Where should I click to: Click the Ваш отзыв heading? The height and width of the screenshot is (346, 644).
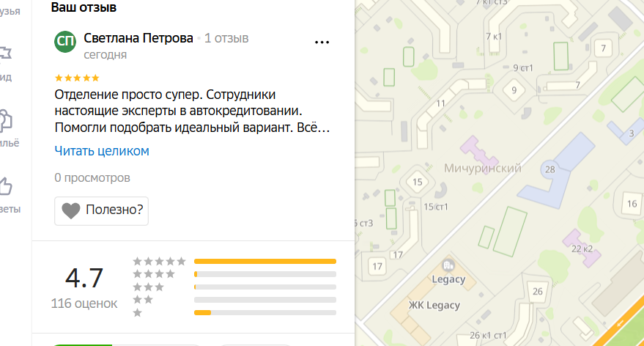[84, 7]
